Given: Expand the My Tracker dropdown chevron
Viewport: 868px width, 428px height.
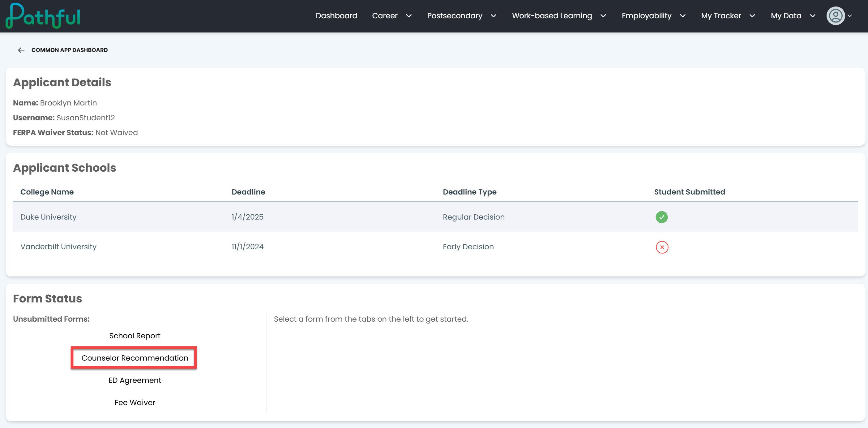Looking at the screenshot, I should (x=752, y=16).
